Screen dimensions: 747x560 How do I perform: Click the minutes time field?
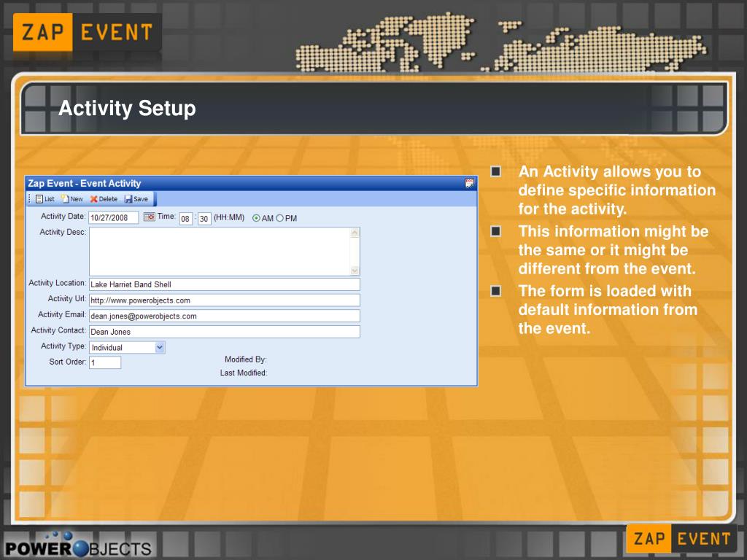204,219
